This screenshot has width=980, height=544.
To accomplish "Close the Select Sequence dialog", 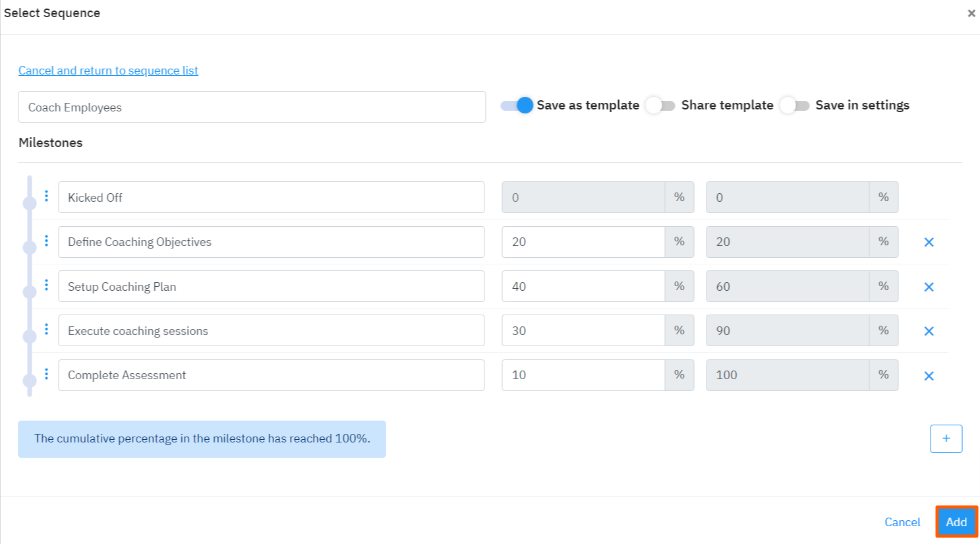I will (971, 13).
